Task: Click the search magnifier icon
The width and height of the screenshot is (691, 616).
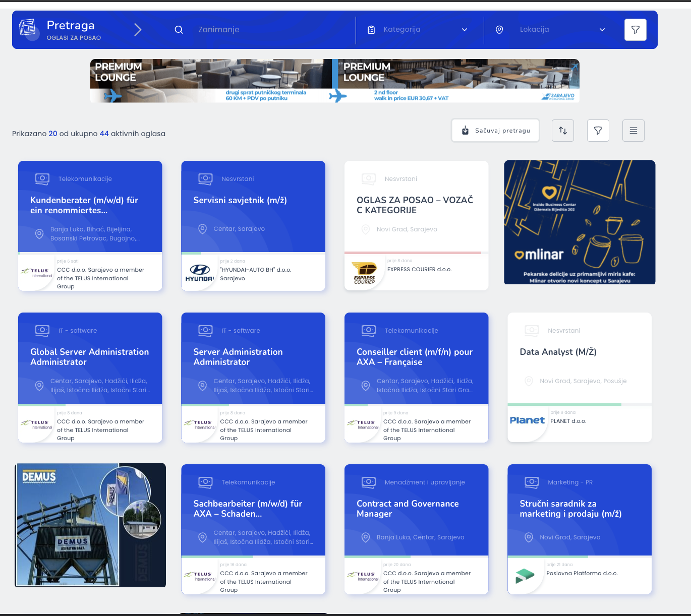Action: coord(179,30)
